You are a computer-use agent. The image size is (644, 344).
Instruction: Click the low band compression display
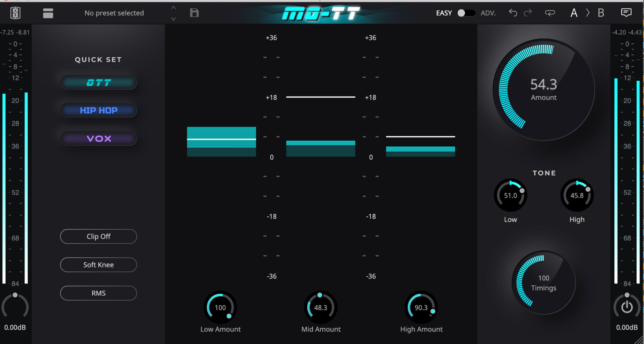pos(222,142)
